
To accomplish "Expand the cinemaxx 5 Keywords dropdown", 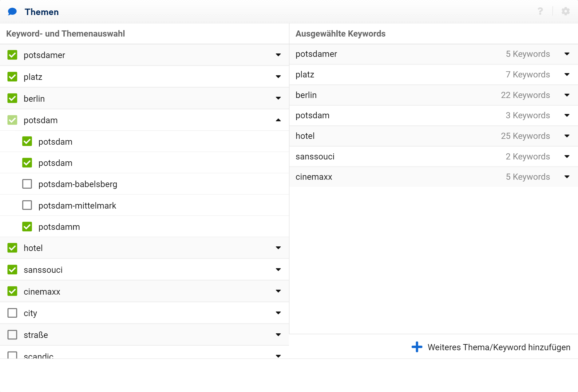I will [x=567, y=177].
